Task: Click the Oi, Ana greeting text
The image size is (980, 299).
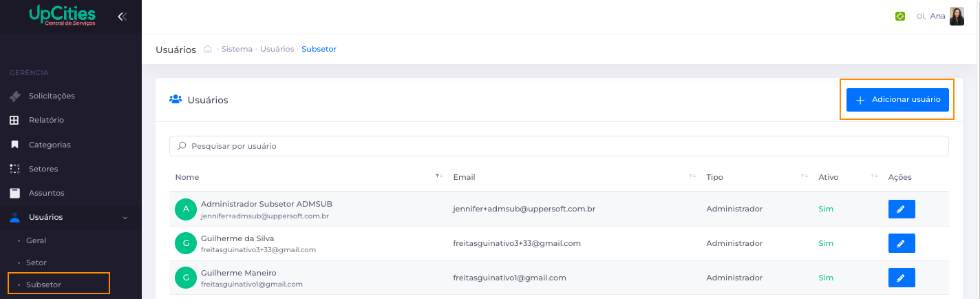Action: click(x=930, y=17)
